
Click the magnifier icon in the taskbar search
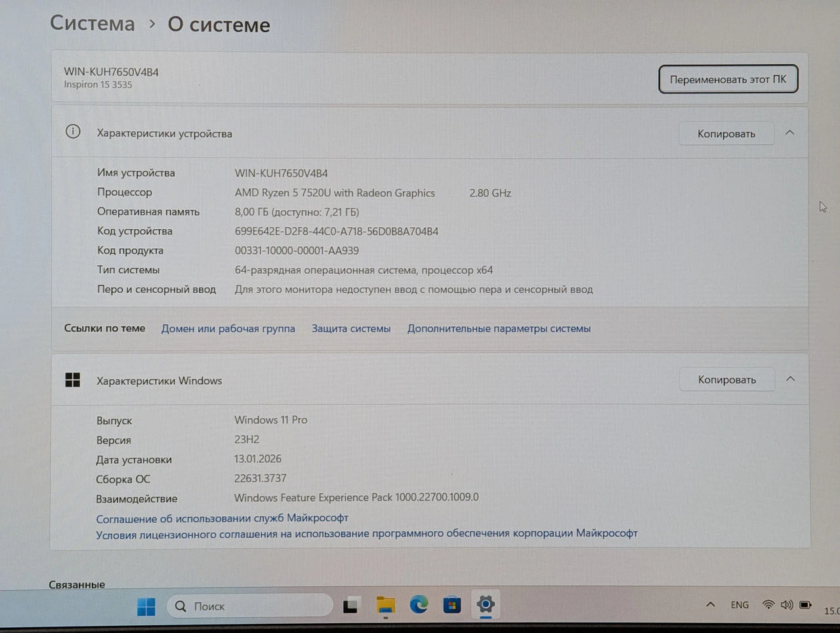(180, 606)
